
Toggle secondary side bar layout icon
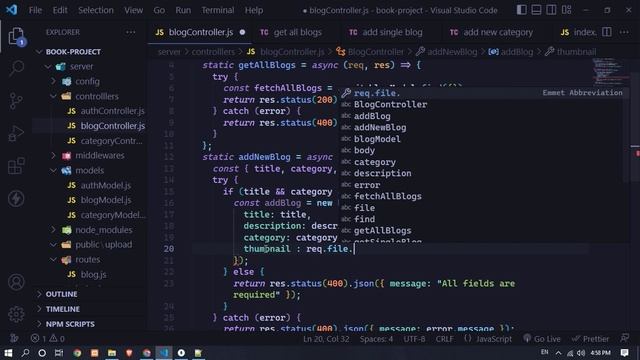pos(551,10)
